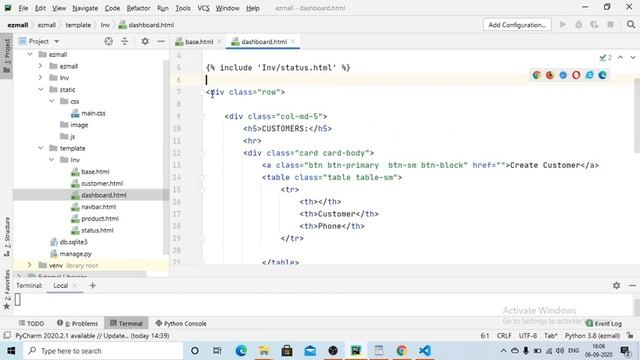Open the TODO tool window
The height and width of the screenshot is (360, 640).
click(x=31, y=323)
